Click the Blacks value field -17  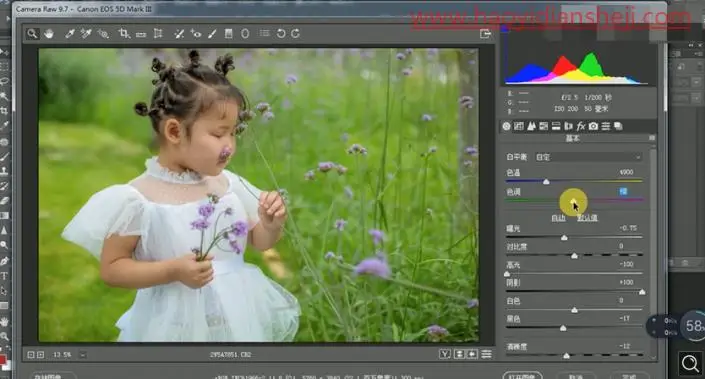coord(624,318)
